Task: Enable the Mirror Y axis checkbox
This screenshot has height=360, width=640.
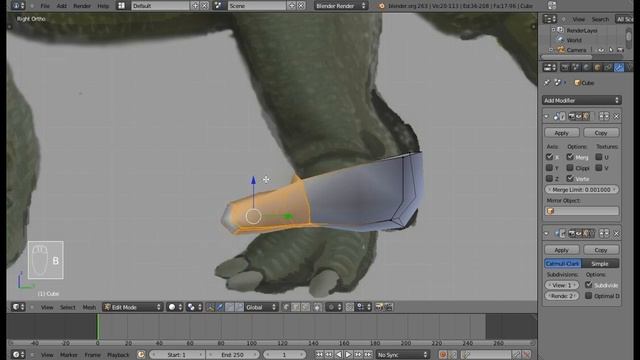Action: [549, 168]
